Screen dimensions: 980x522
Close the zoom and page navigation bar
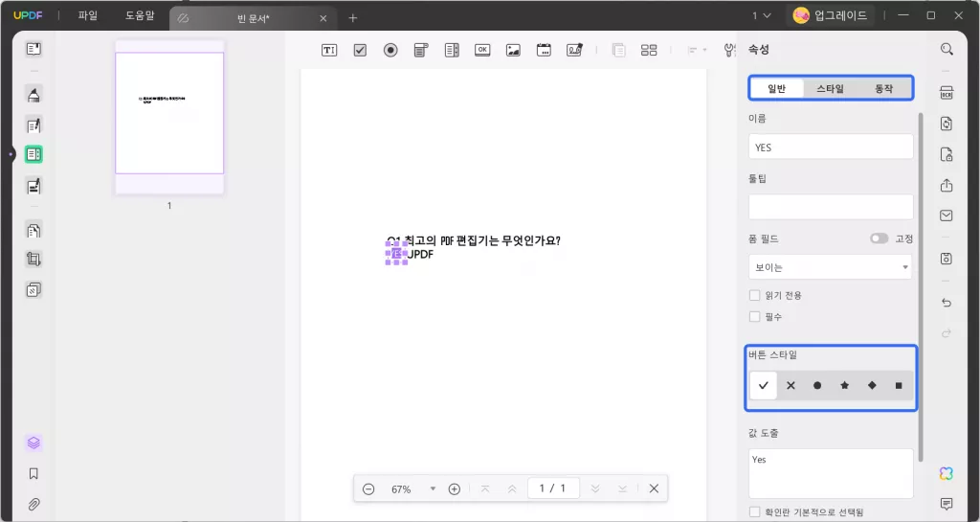coord(654,488)
